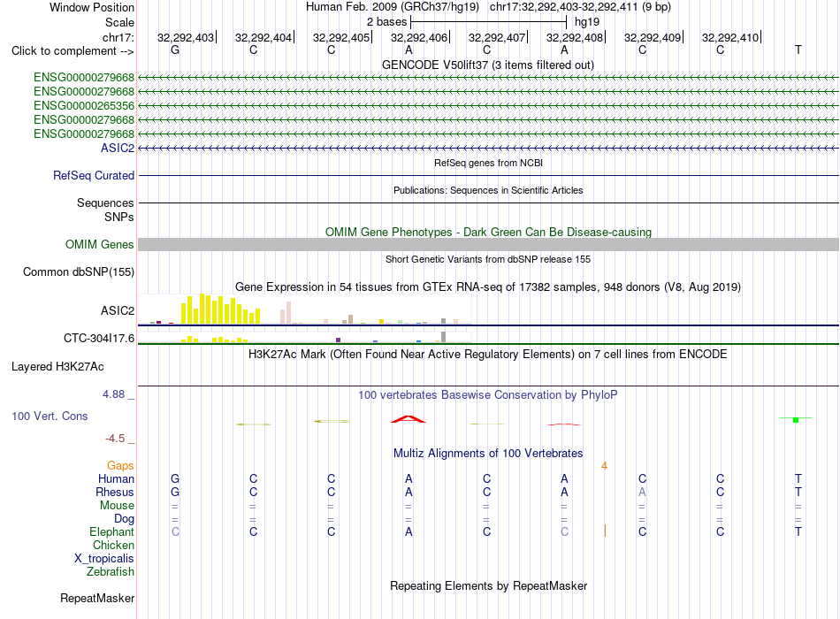
Task: Click the 4.88 PhyloP upper limit value
Action: [113, 394]
